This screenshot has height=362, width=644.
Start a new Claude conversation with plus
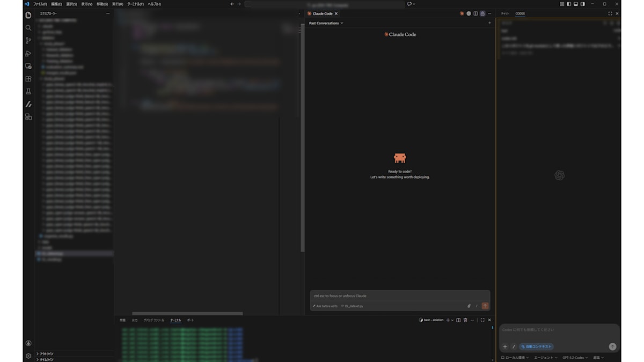tap(489, 23)
